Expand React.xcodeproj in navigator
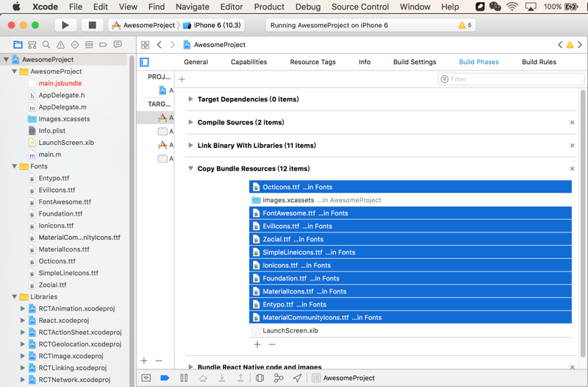The width and height of the screenshot is (588, 387). [x=23, y=320]
